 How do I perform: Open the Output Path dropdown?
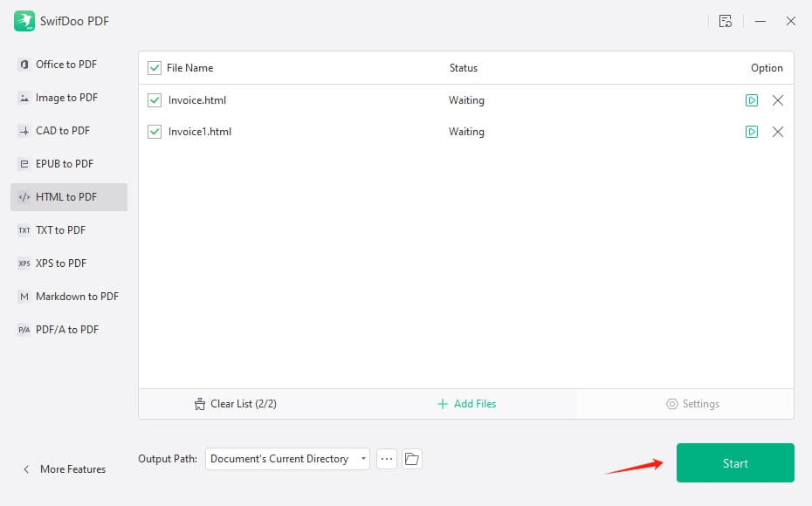coord(287,459)
